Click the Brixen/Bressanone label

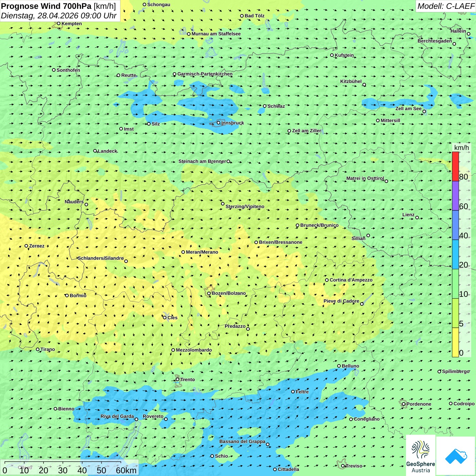pos(280,242)
